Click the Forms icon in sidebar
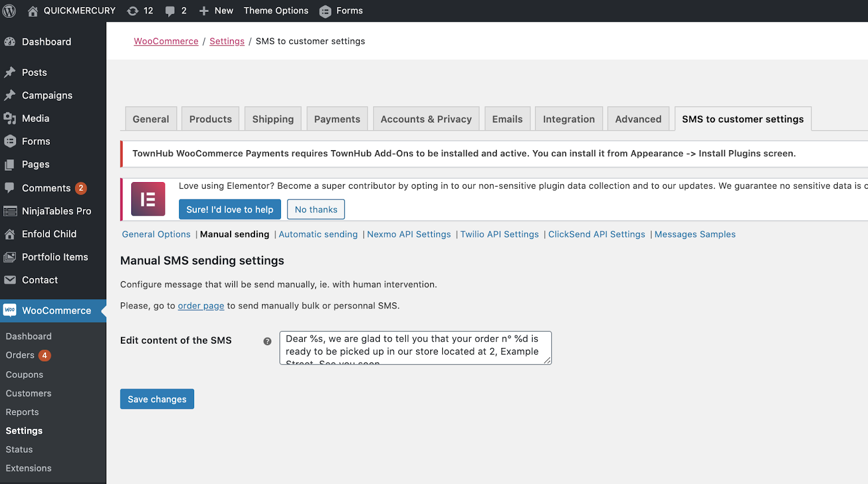 [10, 141]
